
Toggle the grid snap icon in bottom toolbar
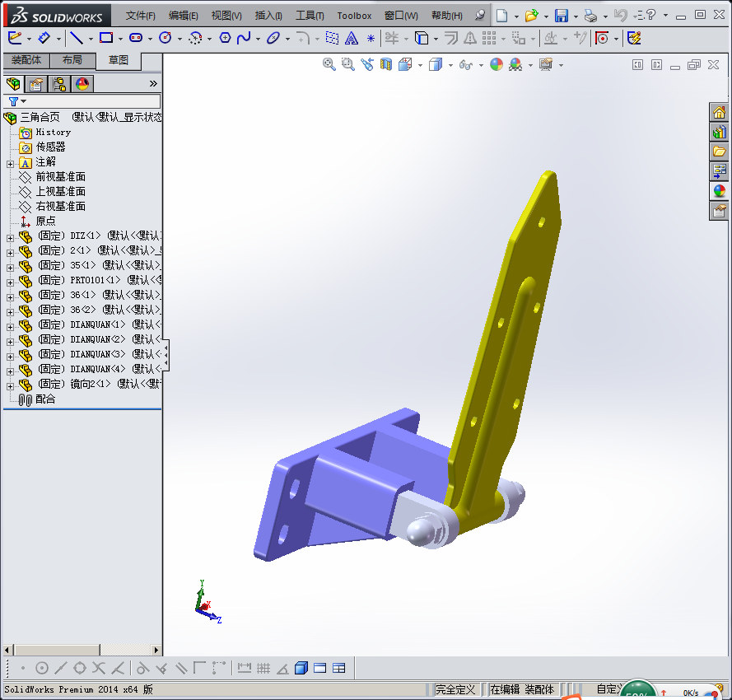pyautogui.click(x=263, y=668)
